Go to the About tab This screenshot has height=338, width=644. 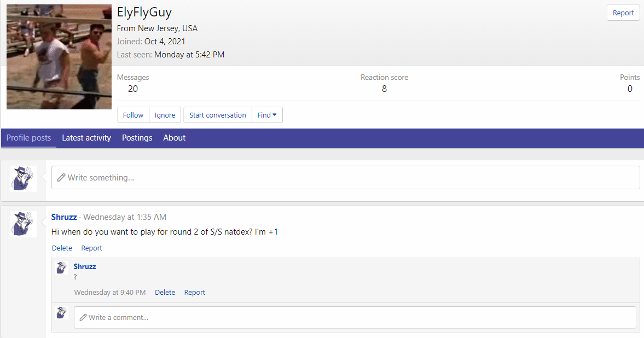[174, 138]
